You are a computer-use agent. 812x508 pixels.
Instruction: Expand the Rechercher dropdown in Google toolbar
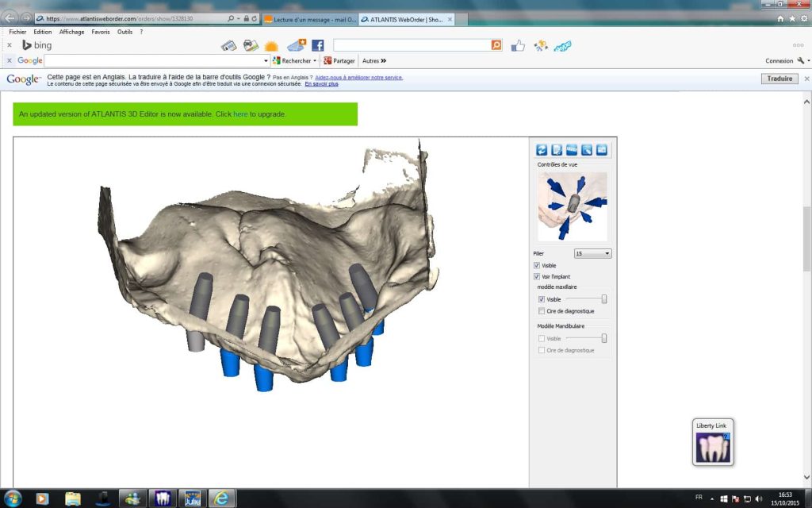315,60
